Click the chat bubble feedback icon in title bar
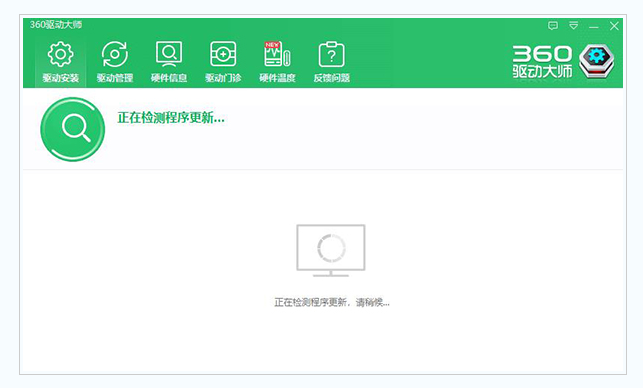 pyautogui.click(x=553, y=26)
